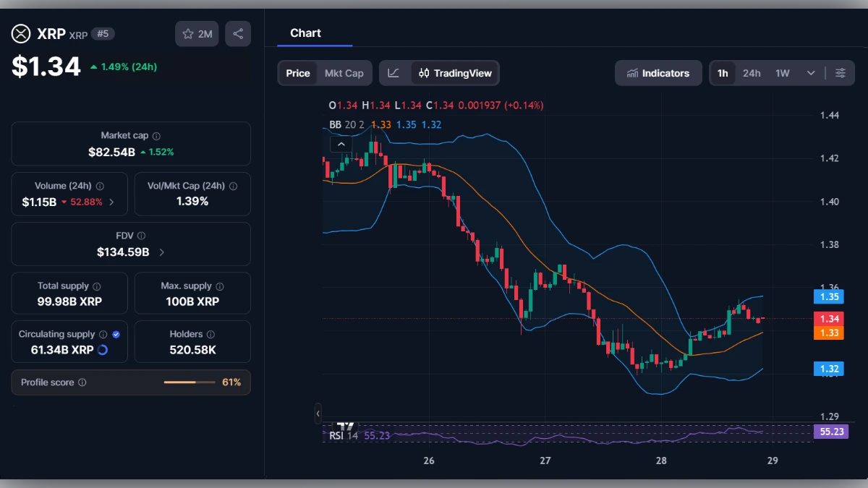This screenshot has height=488, width=868.
Task: Click the $1.34 headline price
Action: pos(46,67)
